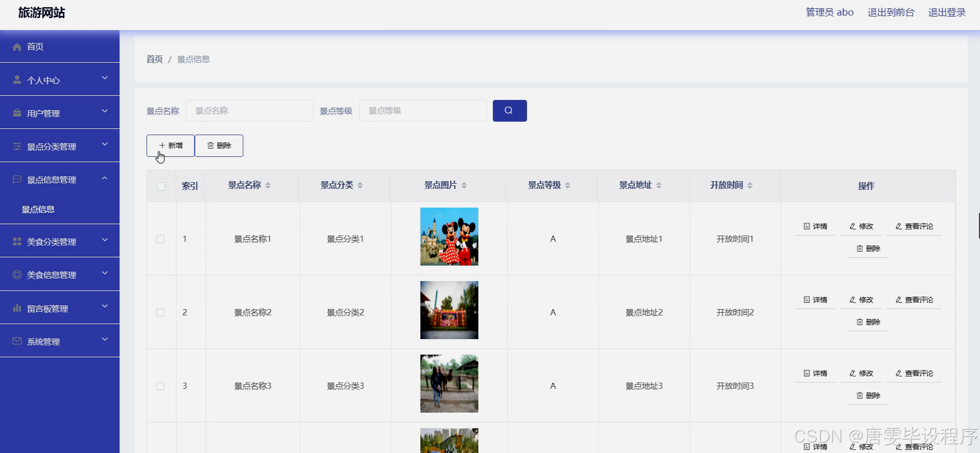Open 详情 for 景点名称2 row
The width and height of the screenshot is (980, 453).
click(x=815, y=300)
